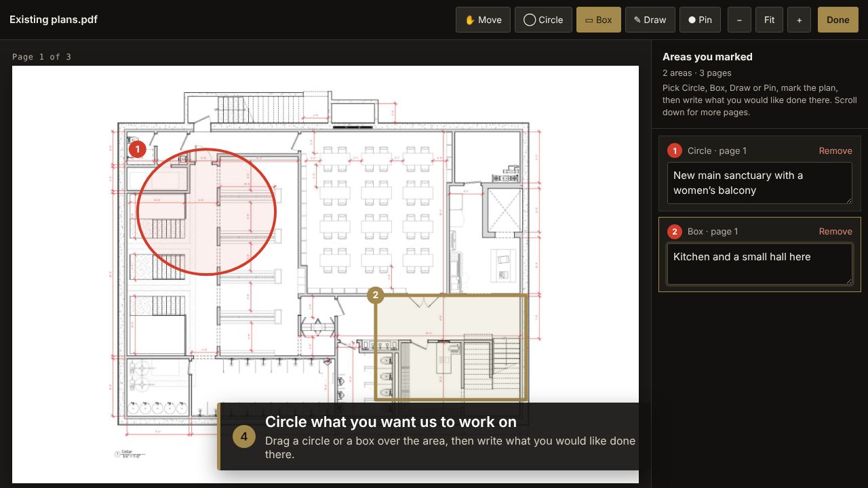Activate the Box tool
This screenshot has height=488, width=868.
(599, 20)
